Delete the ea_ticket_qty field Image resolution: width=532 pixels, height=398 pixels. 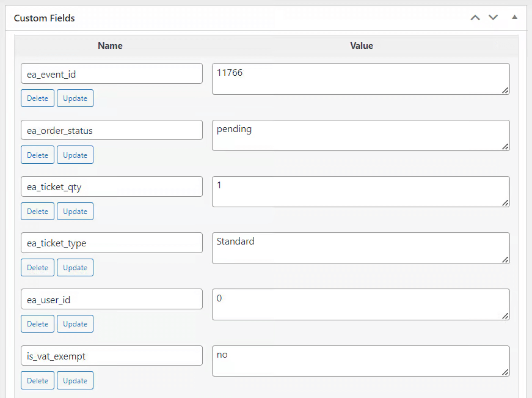(37, 211)
